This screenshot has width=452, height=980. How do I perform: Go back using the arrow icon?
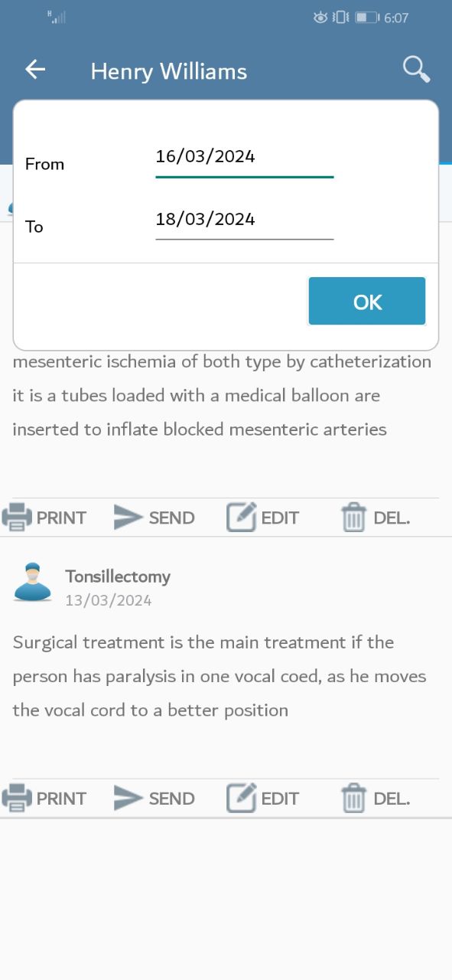[x=35, y=70]
